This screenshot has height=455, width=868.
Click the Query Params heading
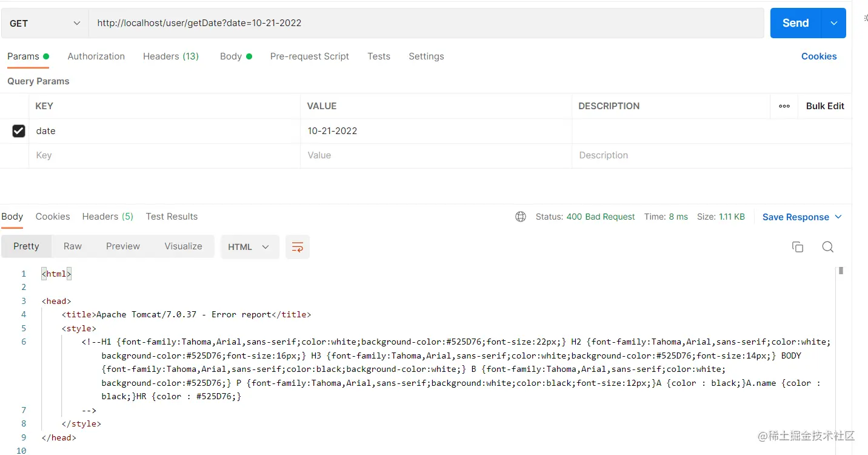[38, 81]
